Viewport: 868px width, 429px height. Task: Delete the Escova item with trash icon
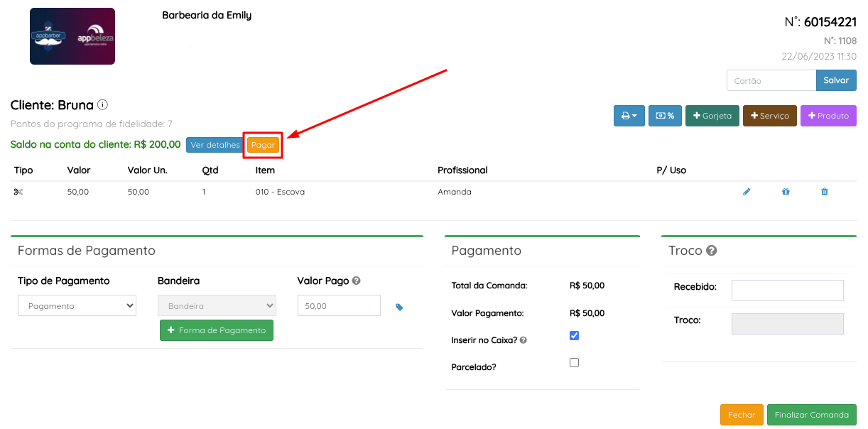825,192
